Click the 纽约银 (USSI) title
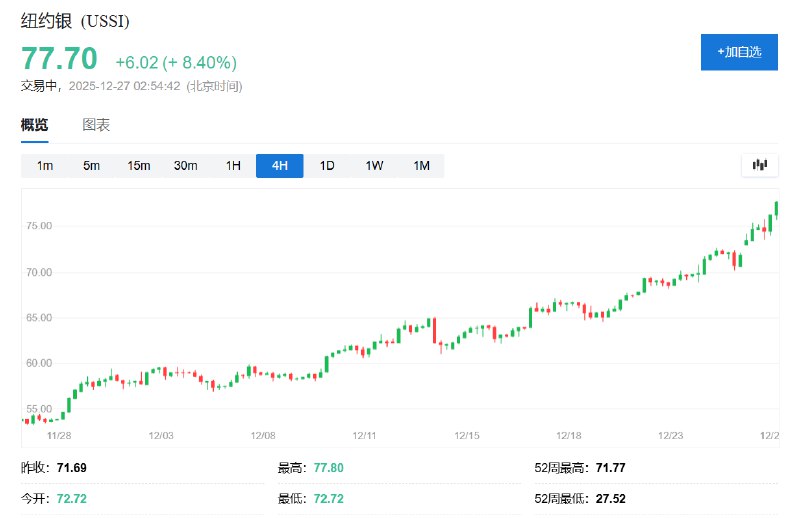This screenshot has height=518, width=800. click(x=75, y=21)
